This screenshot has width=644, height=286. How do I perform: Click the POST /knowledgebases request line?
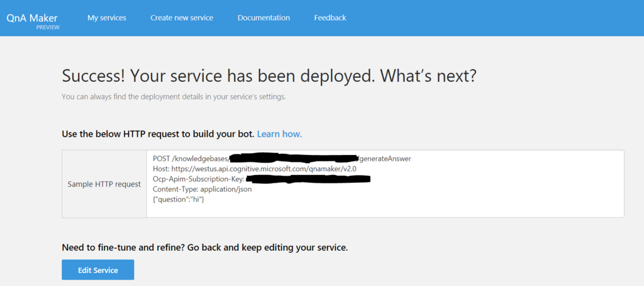pos(190,159)
